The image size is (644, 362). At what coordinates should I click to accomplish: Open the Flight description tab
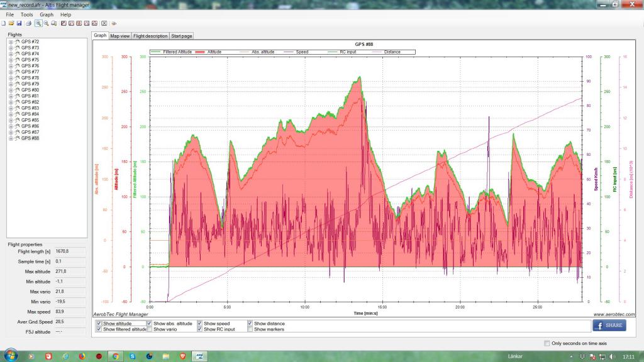point(150,36)
